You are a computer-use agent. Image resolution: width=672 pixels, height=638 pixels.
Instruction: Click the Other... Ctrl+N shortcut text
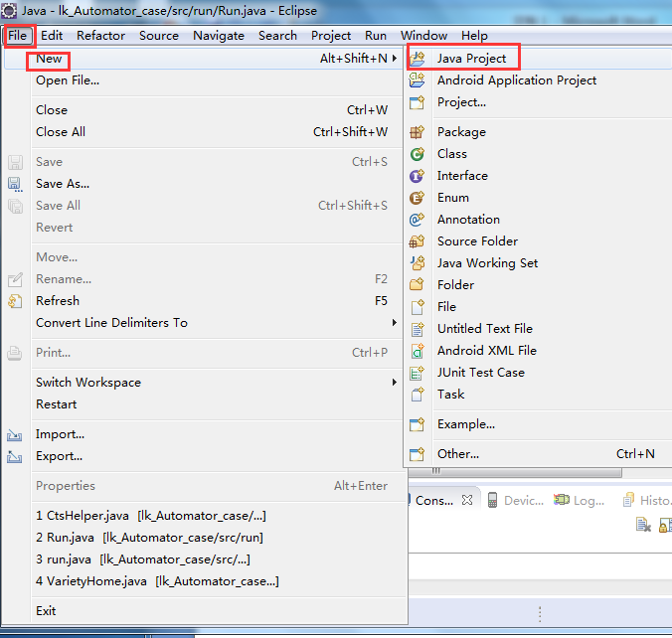point(635,454)
